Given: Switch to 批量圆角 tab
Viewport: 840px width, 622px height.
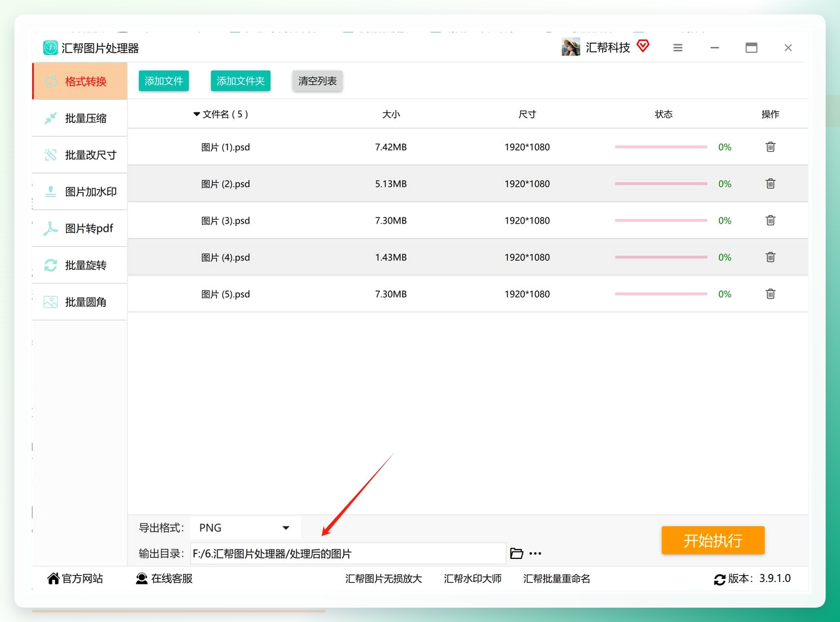Looking at the screenshot, I should point(80,302).
